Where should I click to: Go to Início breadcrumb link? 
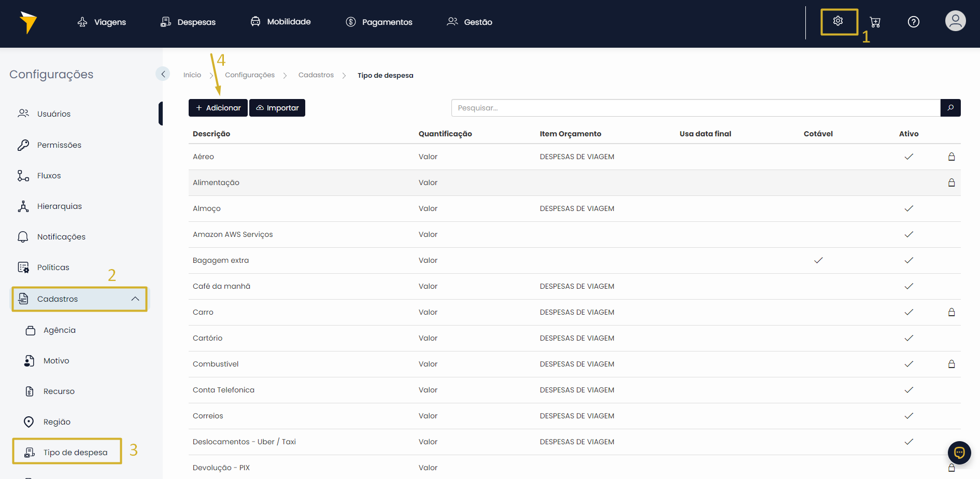point(192,75)
